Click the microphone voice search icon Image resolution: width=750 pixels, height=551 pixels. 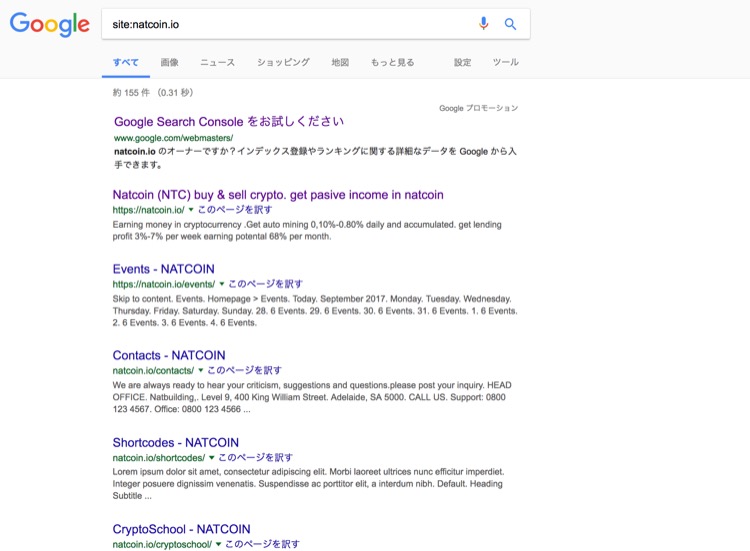tap(484, 23)
